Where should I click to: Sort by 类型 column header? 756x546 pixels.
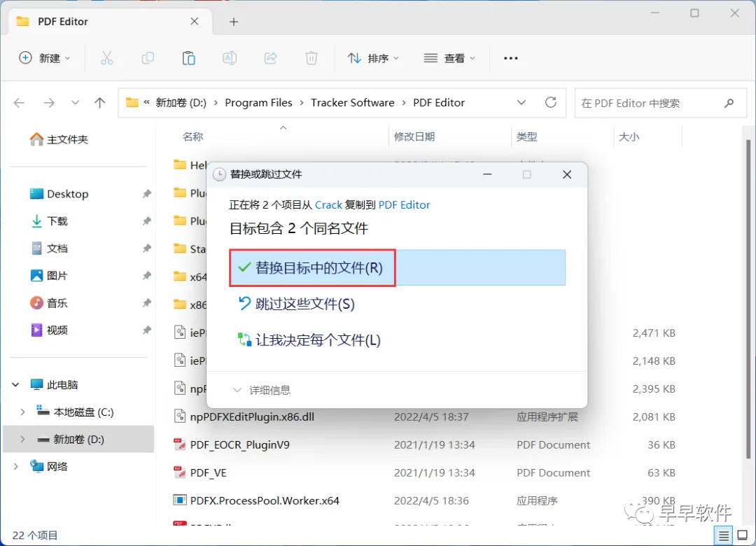pyautogui.click(x=526, y=137)
